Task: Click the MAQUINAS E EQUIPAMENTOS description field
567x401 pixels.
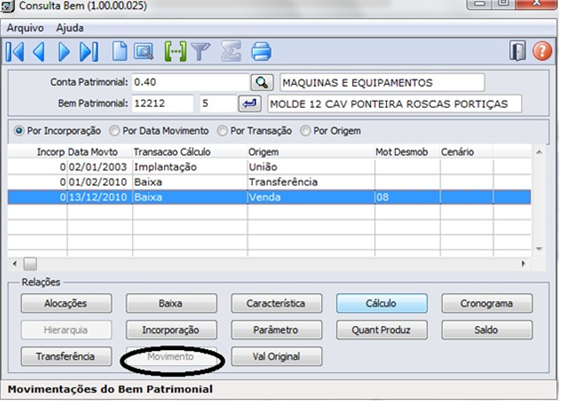Action: pyautogui.click(x=382, y=83)
